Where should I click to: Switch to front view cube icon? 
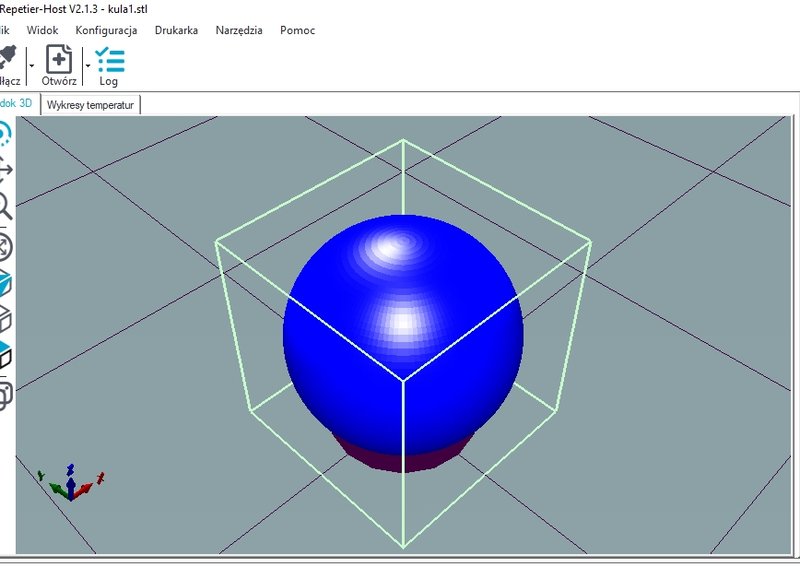pyautogui.click(x=5, y=319)
